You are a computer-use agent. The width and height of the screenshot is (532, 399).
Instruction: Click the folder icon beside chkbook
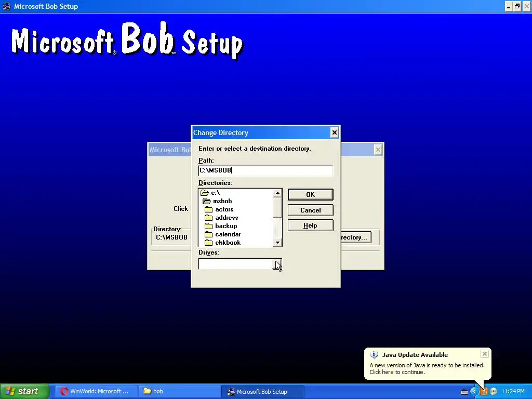click(209, 243)
